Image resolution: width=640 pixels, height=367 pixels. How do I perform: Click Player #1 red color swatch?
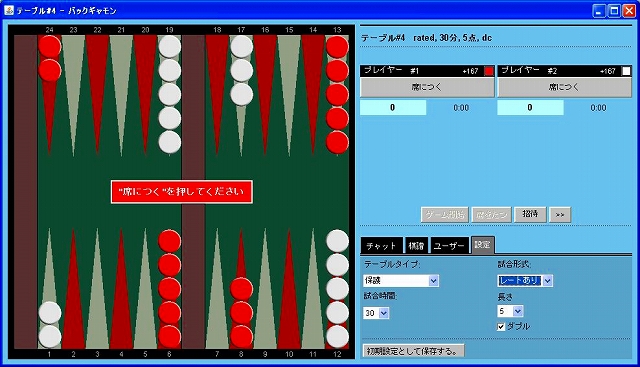tap(489, 71)
